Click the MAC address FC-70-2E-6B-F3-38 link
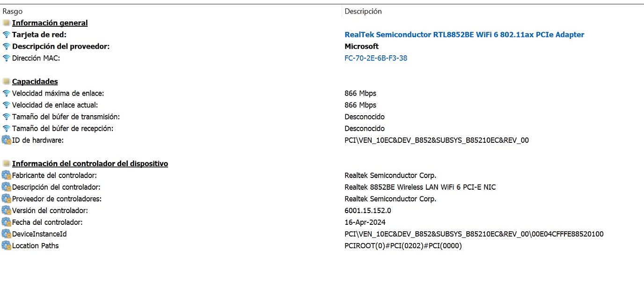 click(x=376, y=58)
